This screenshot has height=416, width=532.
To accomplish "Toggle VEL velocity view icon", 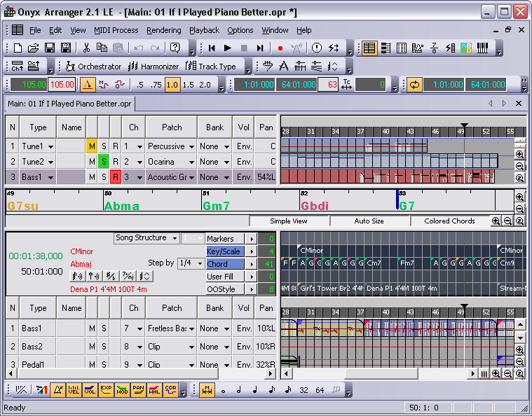I will (74, 390).
